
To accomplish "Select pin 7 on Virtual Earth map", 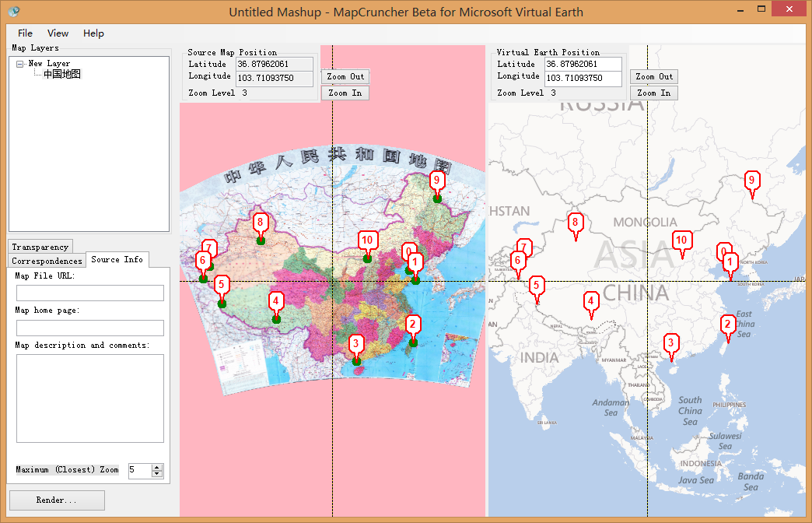I will coord(524,245).
